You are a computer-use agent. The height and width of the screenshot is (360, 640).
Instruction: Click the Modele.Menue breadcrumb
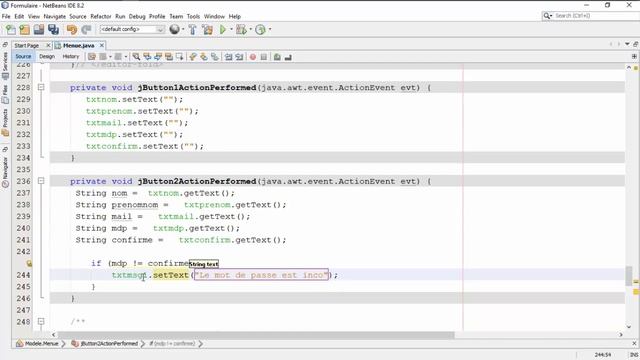pos(38,344)
